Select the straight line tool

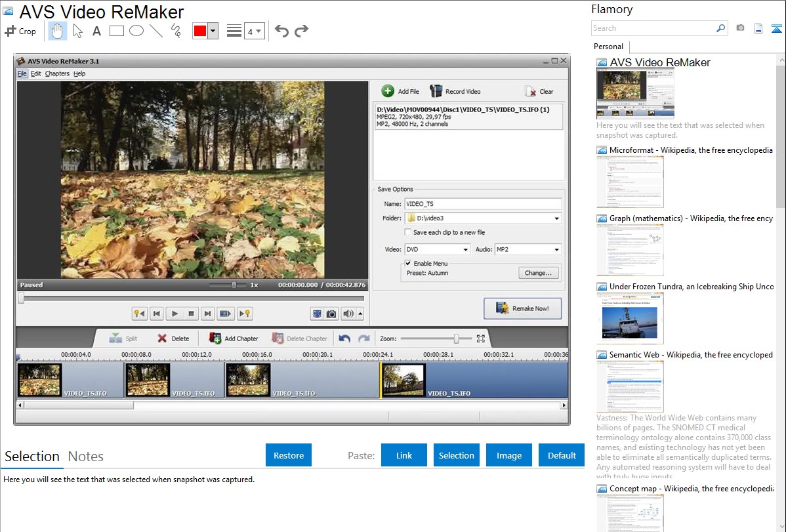point(155,31)
